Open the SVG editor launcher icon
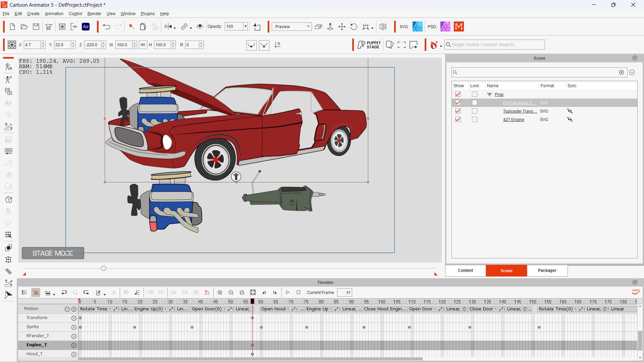The width and height of the screenshot is (644, 362). pyautogui.click(x=417, y=26)
